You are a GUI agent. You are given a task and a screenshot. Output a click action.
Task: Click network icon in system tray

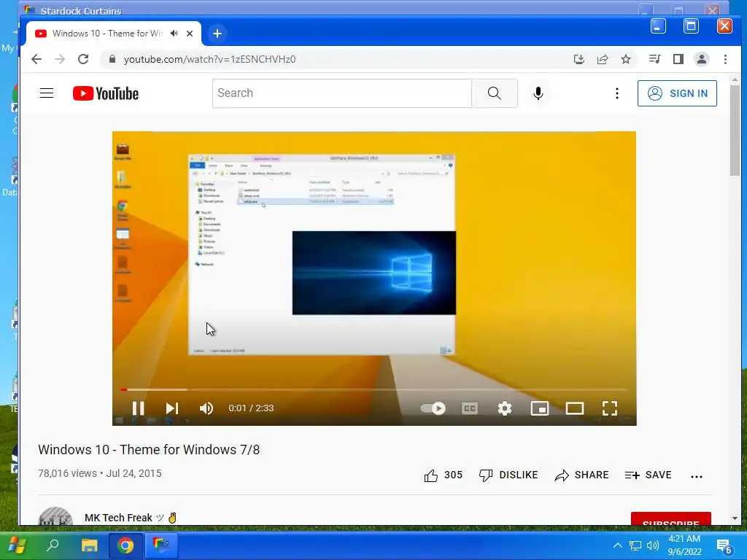635,545
